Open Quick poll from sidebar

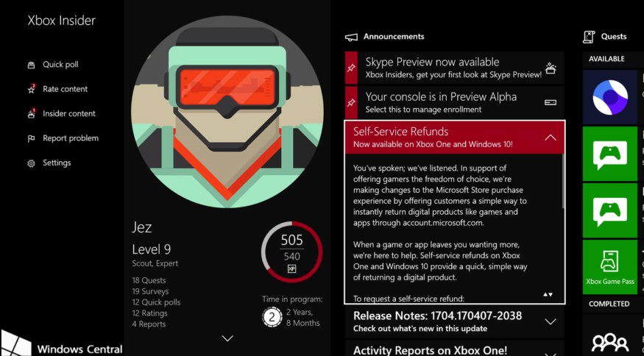(60, 65)
